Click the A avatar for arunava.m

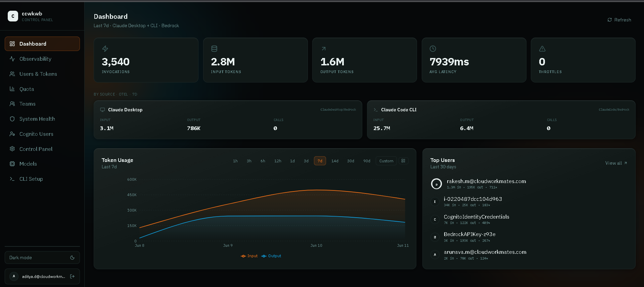click(435, 255)
